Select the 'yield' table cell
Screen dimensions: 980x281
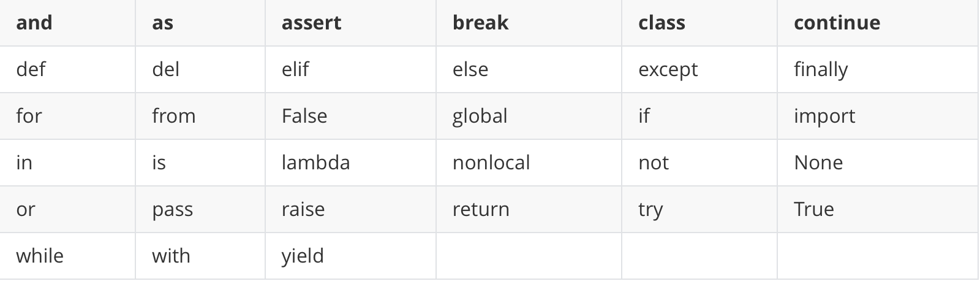[x=350, y=256]
